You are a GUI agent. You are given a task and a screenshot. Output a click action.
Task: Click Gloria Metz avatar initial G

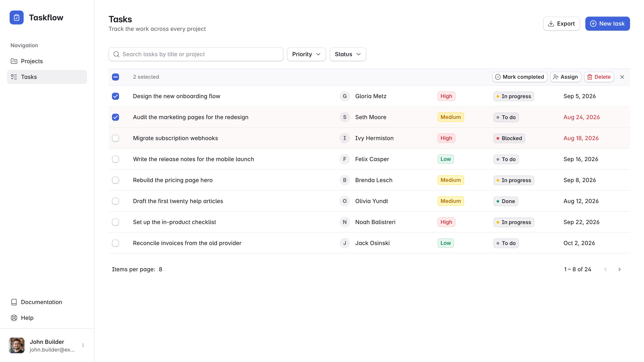point(345,96)
